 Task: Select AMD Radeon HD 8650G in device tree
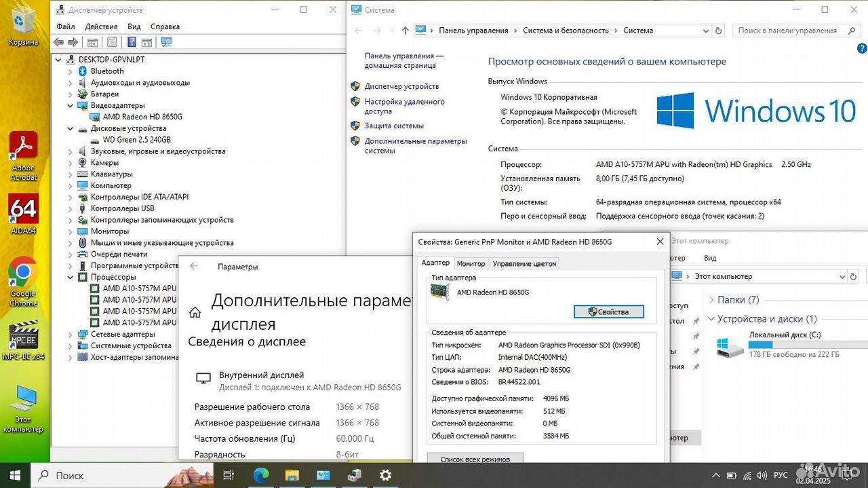point(142,117)
